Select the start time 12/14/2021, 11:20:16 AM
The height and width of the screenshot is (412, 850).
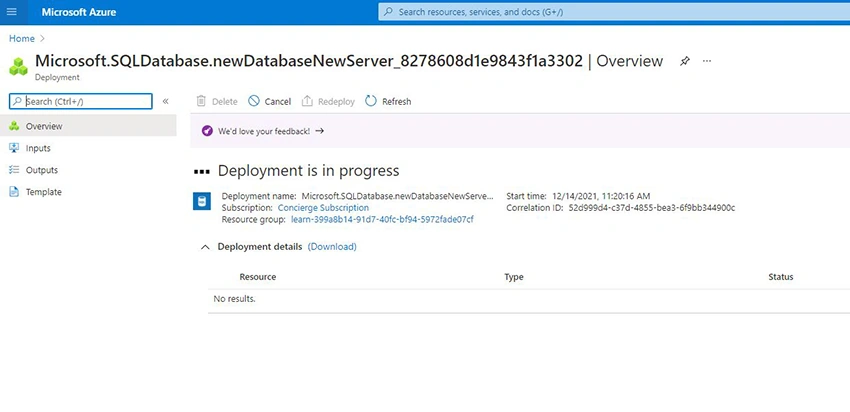click(x=601, y=196)
